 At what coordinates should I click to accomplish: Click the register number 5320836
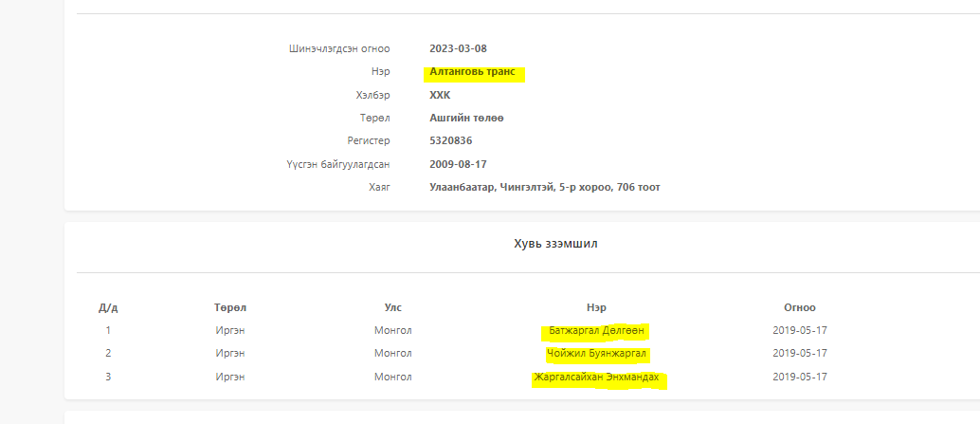[x=451, y=140]
